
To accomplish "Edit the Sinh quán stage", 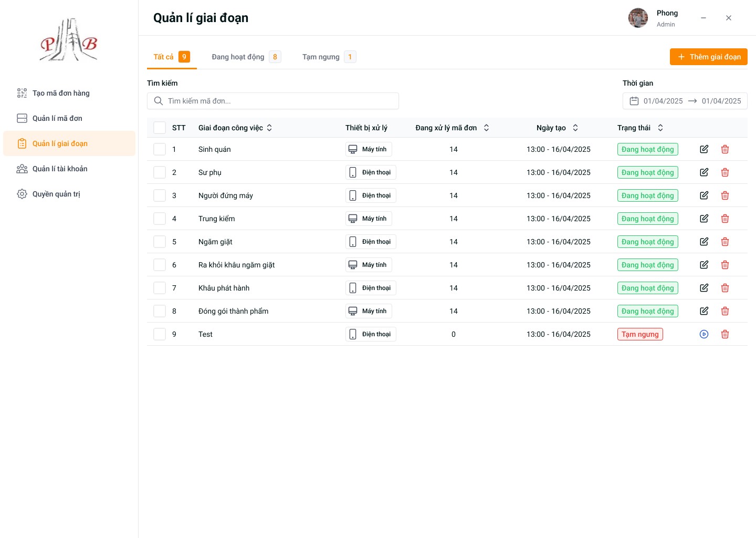I will (x=704, y=149).
